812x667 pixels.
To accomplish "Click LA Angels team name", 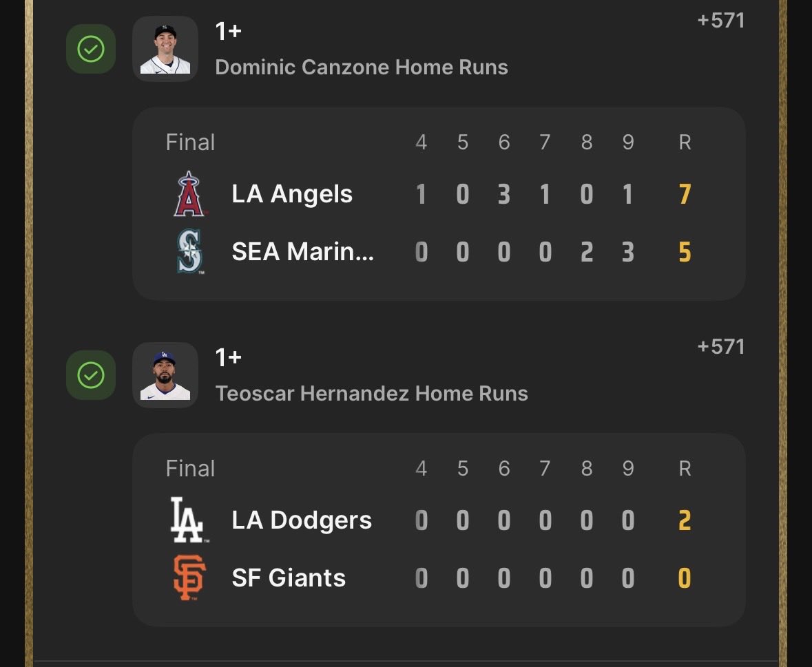I will 292,194.
